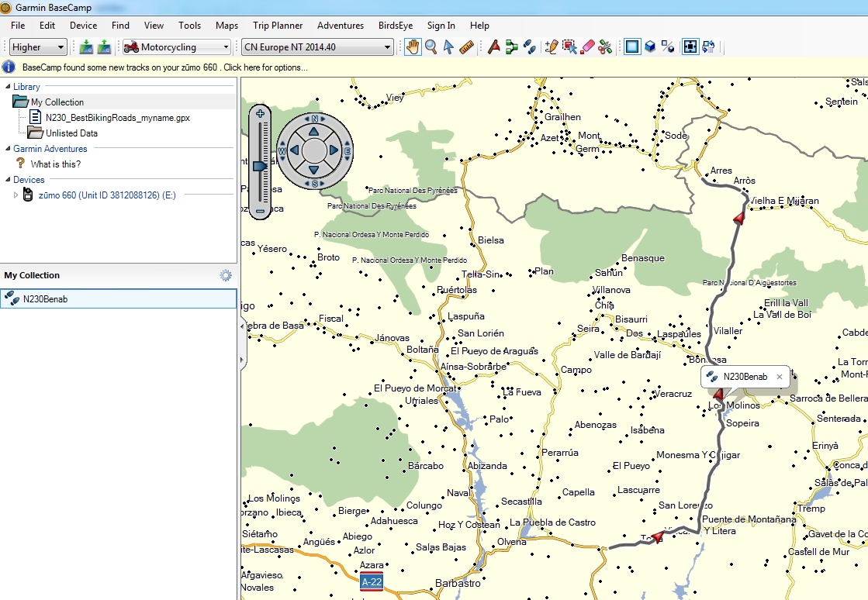Select the Zoom magnifier tool
This screenshot has height=600, width=868.
pyautogui.click(x=431, y=47)
